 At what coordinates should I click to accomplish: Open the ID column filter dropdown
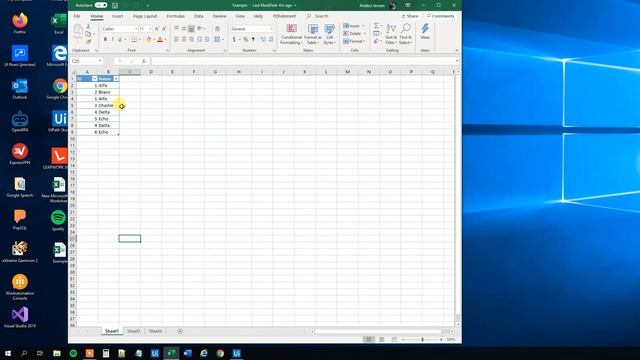coord(95,78)
